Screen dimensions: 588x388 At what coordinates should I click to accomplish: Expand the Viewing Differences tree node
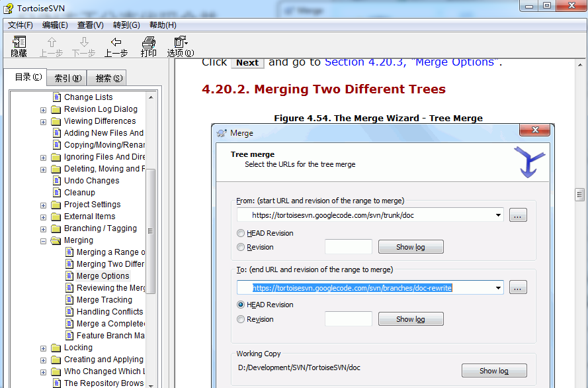click(x=43, y=122)
